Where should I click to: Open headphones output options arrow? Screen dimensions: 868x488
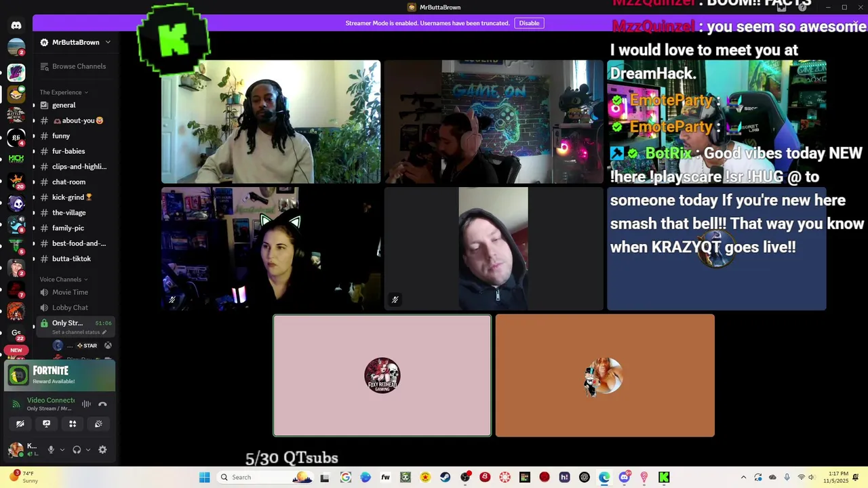(88, 449)
